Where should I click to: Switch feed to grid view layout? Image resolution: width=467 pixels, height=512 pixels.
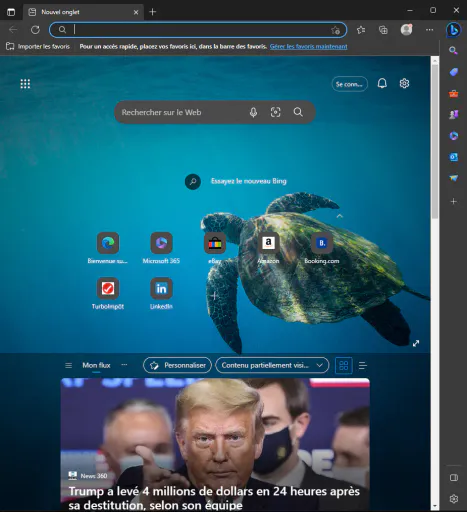click(344, 366)
